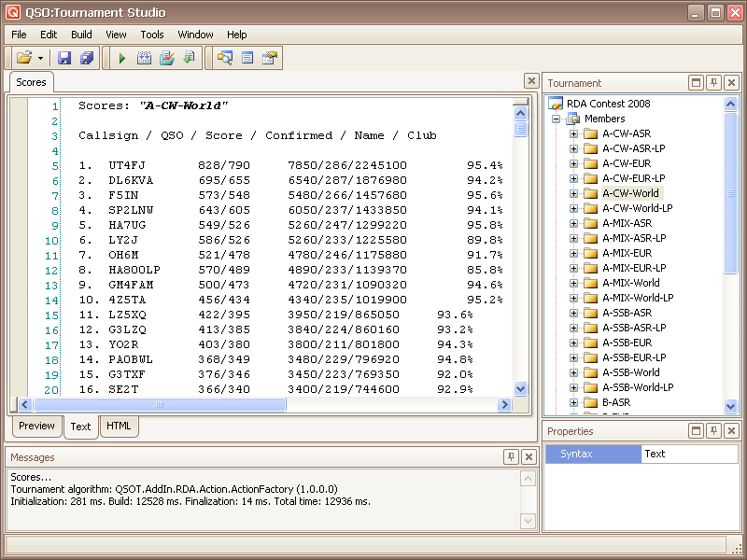Click the Save floppy disk icon
This screenshot has width=747, height=560.
click(64, 58)
